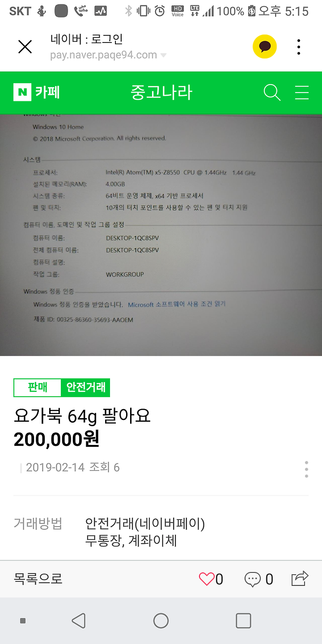Screen dimensions: 322x644
Task: Tap the green 안전거래 badge
Action: (85, 387)
